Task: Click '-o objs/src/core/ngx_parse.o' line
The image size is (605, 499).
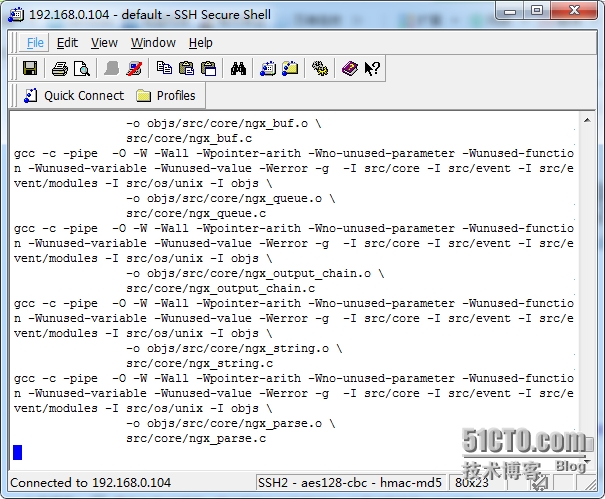Action: coord(231,423)
